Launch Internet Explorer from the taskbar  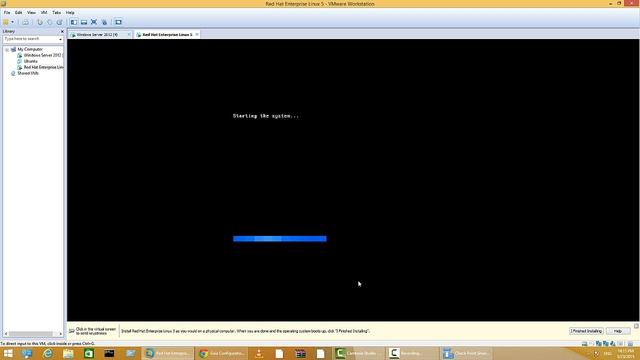pyautogui.click(x=48, y=353)
